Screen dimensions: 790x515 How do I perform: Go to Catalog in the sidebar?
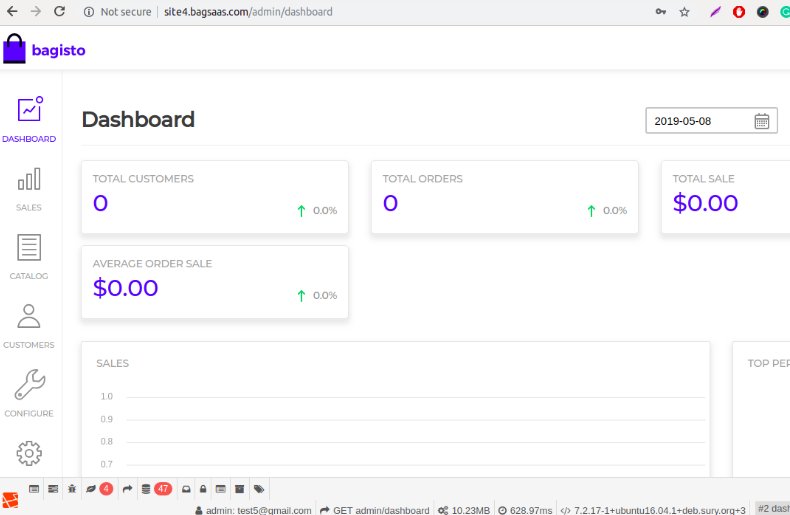click(29, 255)
